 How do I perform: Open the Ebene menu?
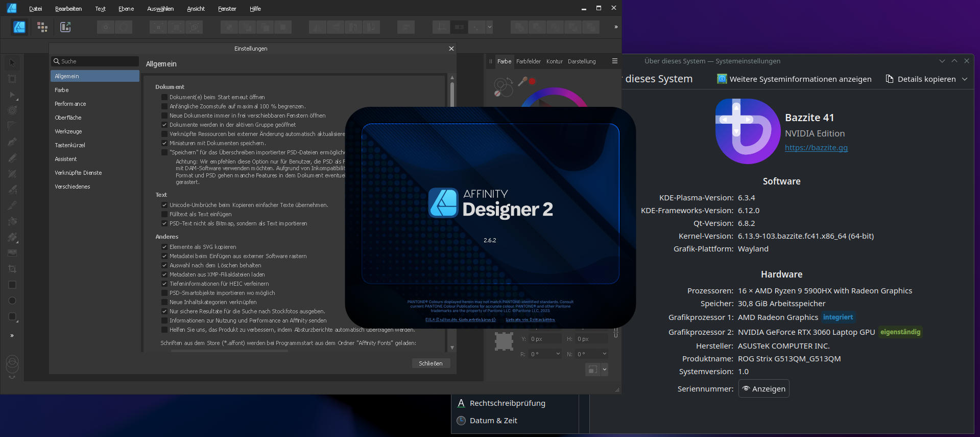coord(126,9)
